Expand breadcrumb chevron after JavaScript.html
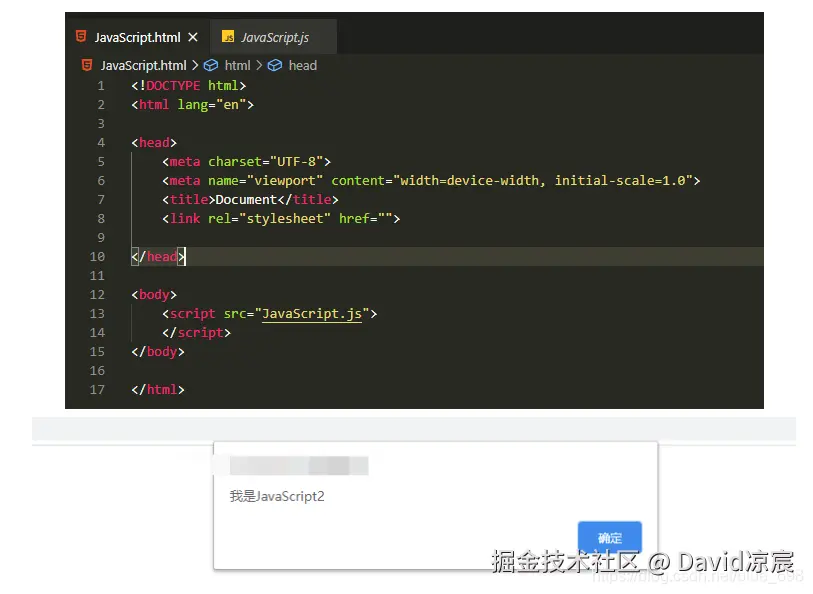813x594 pixels. click(195, 66)
